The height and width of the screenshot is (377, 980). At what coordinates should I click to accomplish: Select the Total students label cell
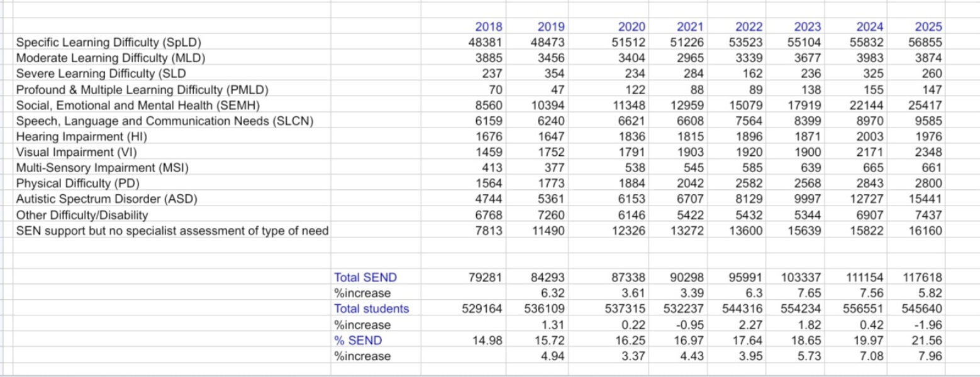click(x=371, y=309)
